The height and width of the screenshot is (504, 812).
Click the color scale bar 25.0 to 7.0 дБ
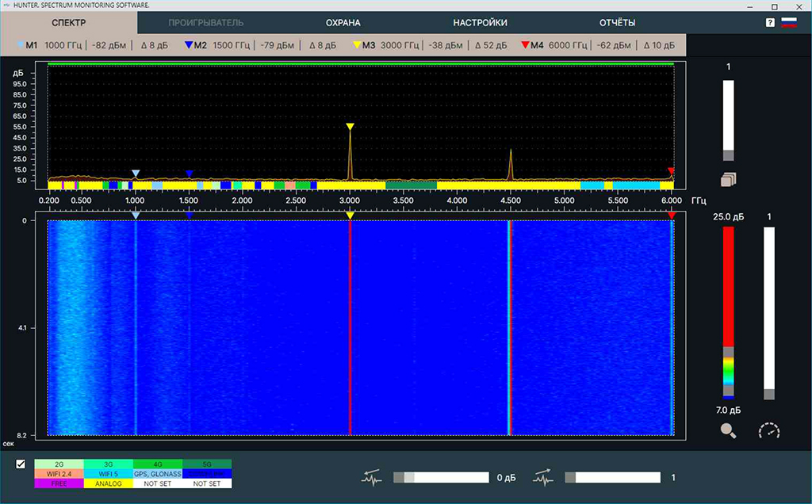728,313
